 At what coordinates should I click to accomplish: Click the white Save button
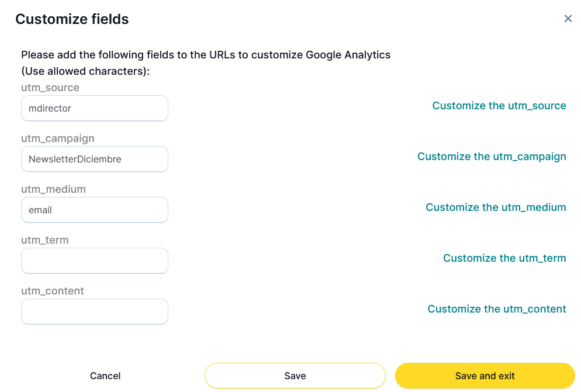pyautogui.click(x=295, y=376)
